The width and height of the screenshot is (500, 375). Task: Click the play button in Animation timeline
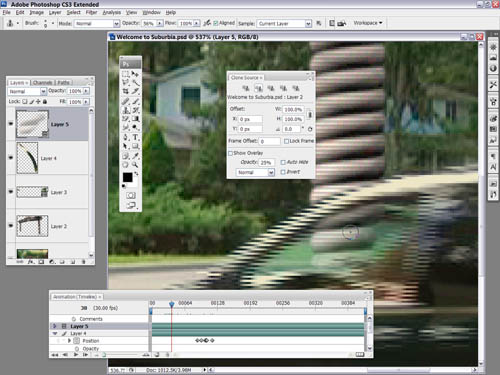point(76,355)
